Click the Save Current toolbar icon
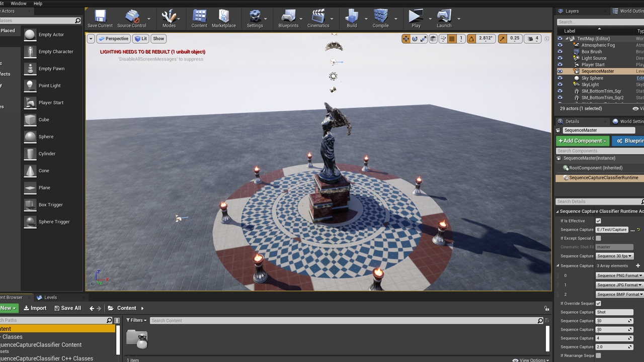 (x=100, y=19)
